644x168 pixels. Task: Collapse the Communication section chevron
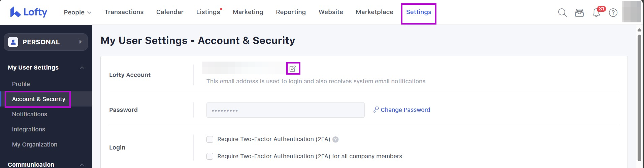pos(82,165)
